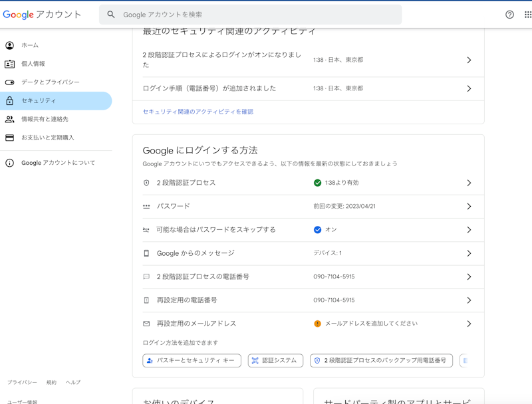Click the search magnifier icon
The image size is (532, 404).
pos(111,15)
